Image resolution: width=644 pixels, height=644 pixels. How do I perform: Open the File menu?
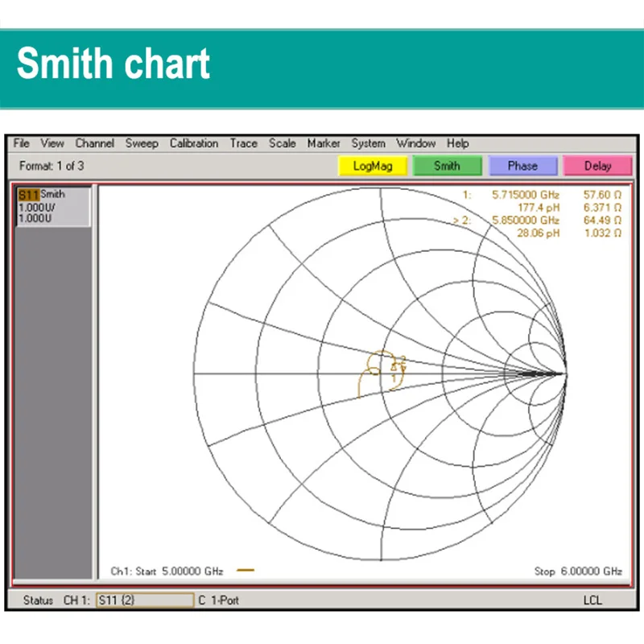21,143
